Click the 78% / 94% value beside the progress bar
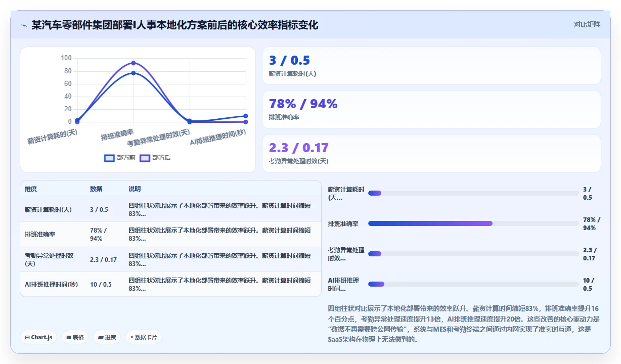Screen dimensions: 621x364 pos(592,223)
